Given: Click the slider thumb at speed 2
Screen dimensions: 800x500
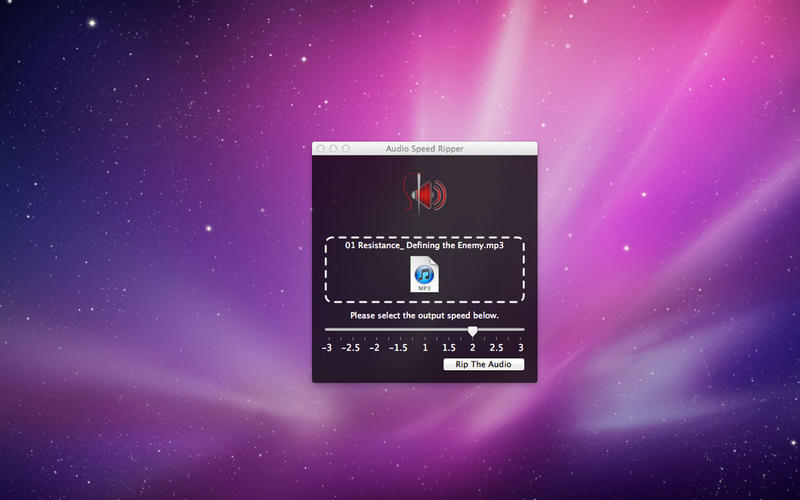Looking at the screenshot, I should click(473, 331).
